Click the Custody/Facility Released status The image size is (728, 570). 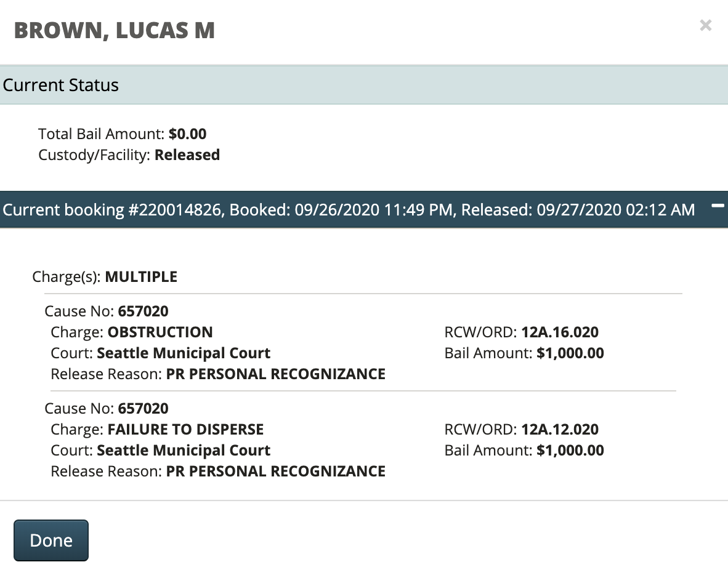(x=187, y=155)
